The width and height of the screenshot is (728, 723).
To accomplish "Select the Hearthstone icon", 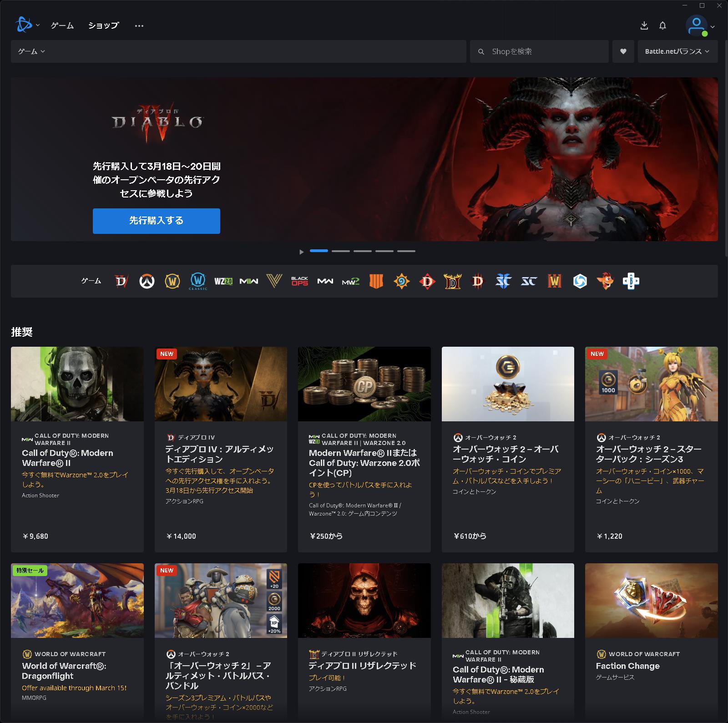I will tap(401, 281).
